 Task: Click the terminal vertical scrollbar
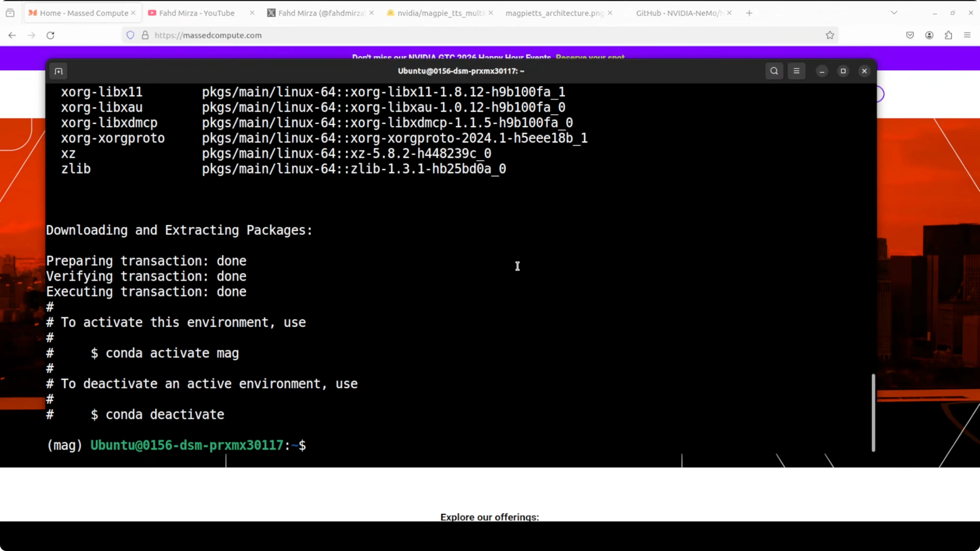[873, 413]
